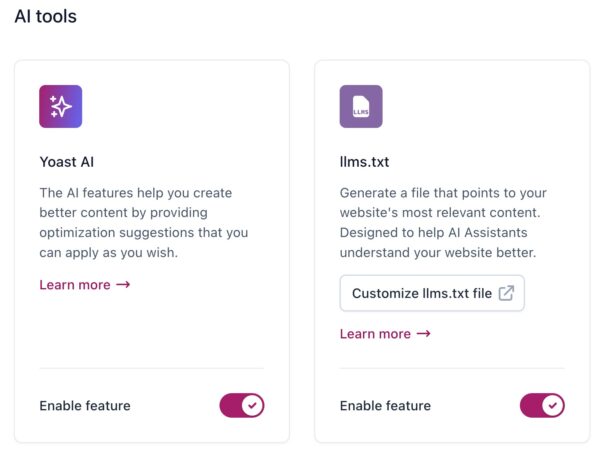This screenshot has height=452, width=600.
Task: Click the llms.txt description paragraph
Action: pos(443,222)
